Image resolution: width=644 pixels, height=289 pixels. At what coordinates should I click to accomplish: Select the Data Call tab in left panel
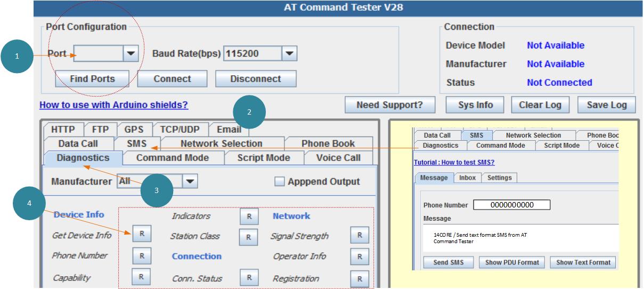point(78,143)
